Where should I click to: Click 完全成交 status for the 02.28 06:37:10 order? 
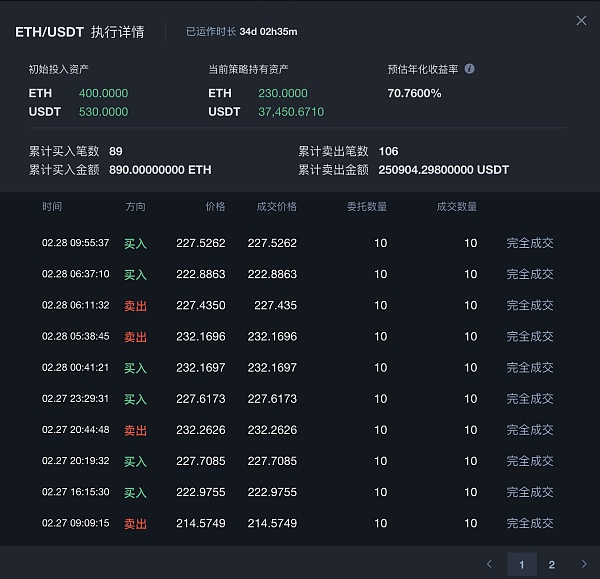point(530,274)
